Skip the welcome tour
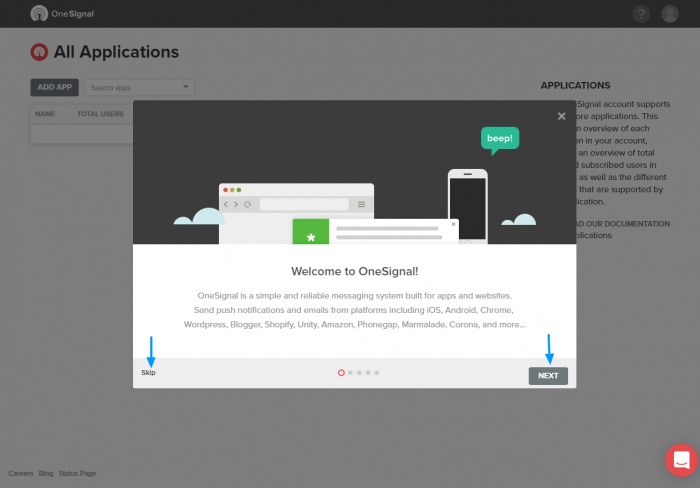Screen dimensions: 700x488 (x=148, y=372)
